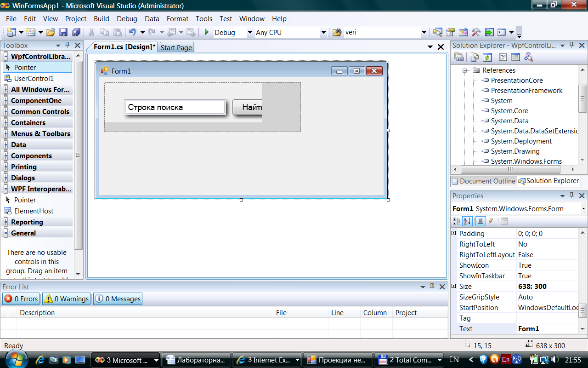Open the Debug configuration dropdown
Viewport: 588px width, 368px height.
coord(250,33)
